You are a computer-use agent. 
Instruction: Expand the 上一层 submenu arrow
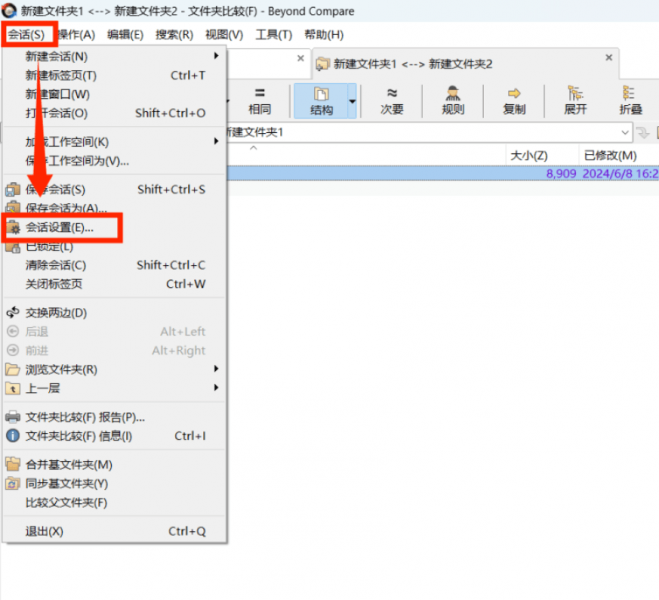[x=216, y=387]
